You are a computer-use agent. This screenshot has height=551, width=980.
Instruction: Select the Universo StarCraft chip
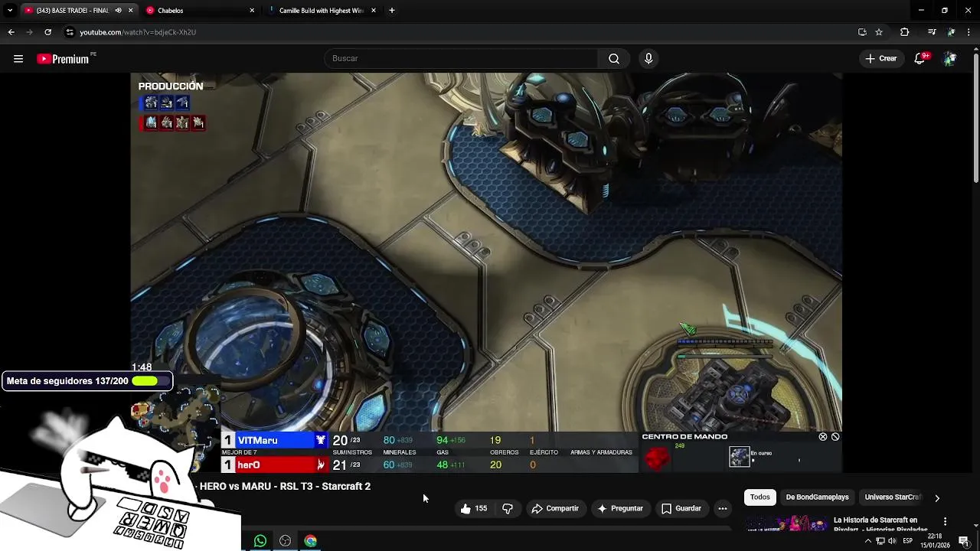tap(892, 497)
